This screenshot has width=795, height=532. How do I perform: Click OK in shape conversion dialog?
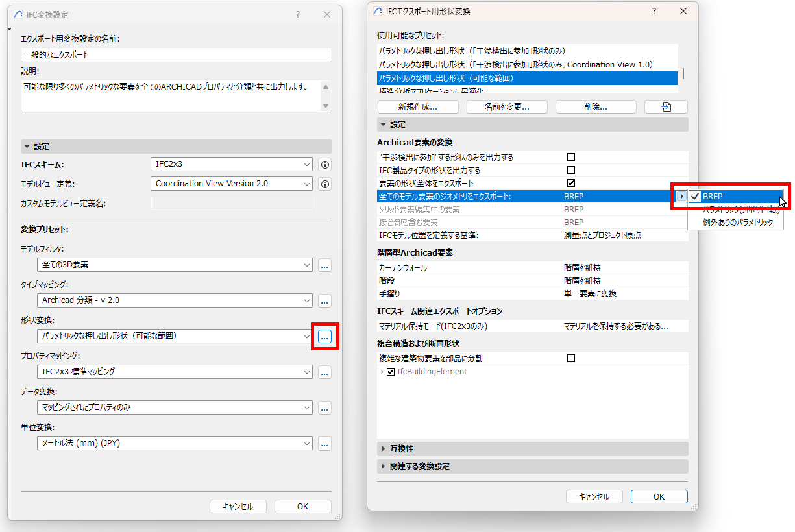(659, 496)
